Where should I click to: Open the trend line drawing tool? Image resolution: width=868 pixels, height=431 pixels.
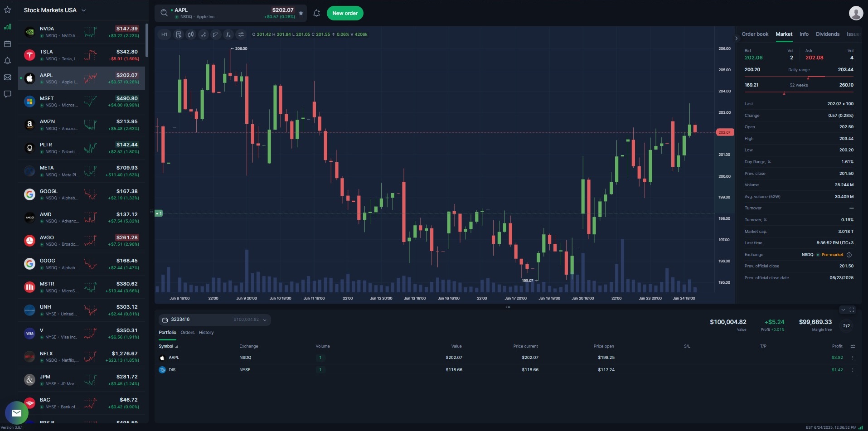(203, 34)
